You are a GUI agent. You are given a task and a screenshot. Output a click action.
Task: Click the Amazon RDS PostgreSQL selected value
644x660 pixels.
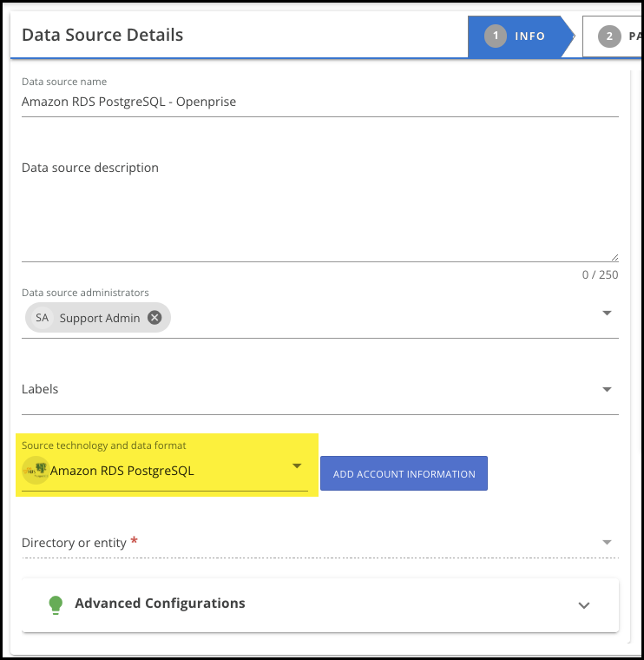(x=122, y=470)
